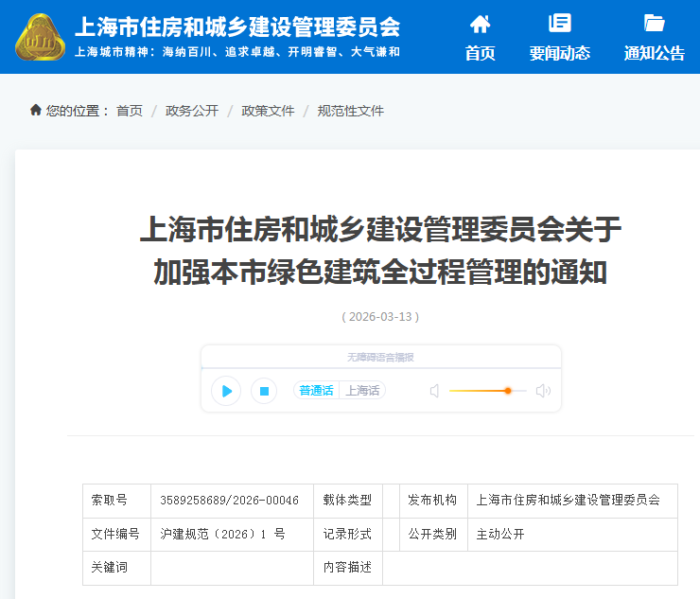Click the 索取号 table cell
Viewport: 700px width, 599px height.
[116, 501]
